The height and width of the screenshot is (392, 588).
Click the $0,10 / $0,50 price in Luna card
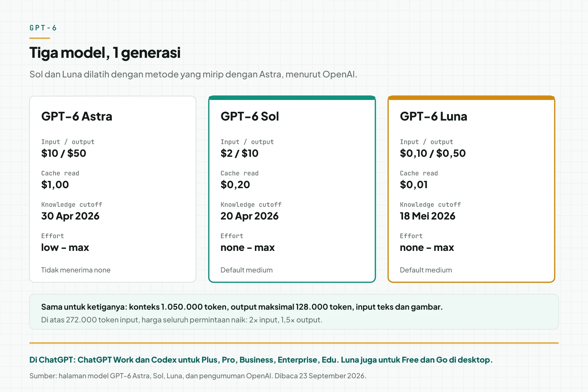(433, 153)
